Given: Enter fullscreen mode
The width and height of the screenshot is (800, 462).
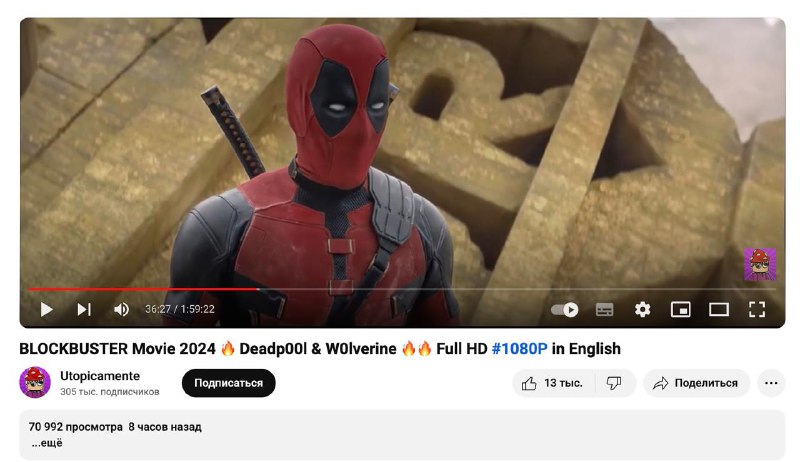Looking at the screenshot, I should [757, 310].
